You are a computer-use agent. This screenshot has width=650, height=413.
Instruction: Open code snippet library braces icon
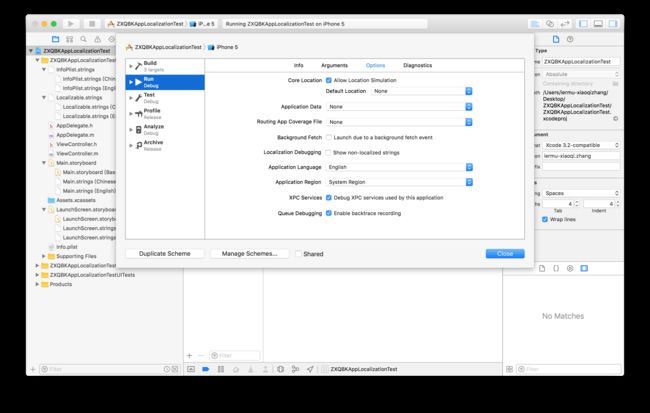click(x=556, y=269)
